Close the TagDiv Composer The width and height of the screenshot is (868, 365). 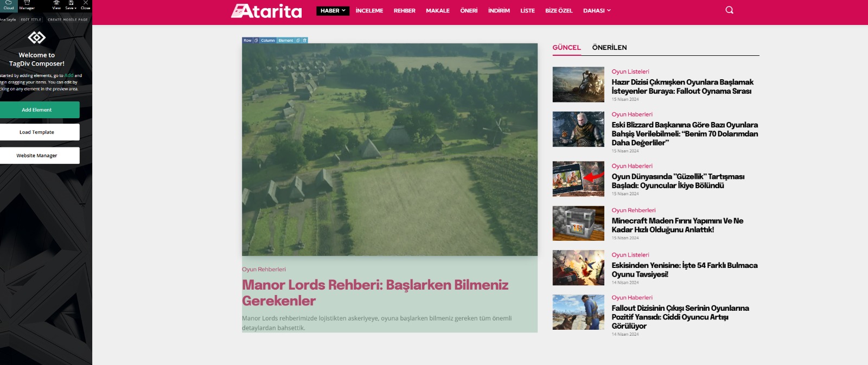point(85,5)
